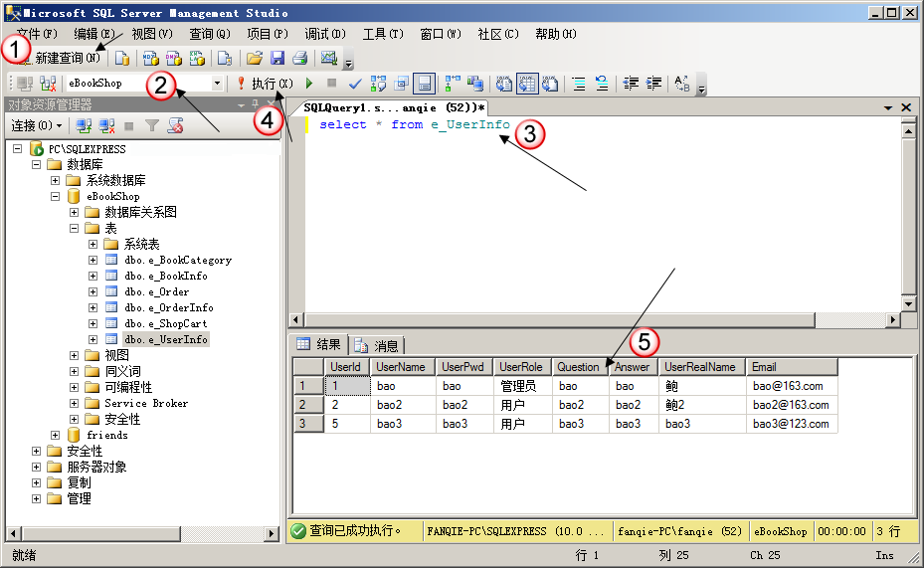Open the Query (查询) menu
This screenshot has height=568, width=924.
coord(210,34)
